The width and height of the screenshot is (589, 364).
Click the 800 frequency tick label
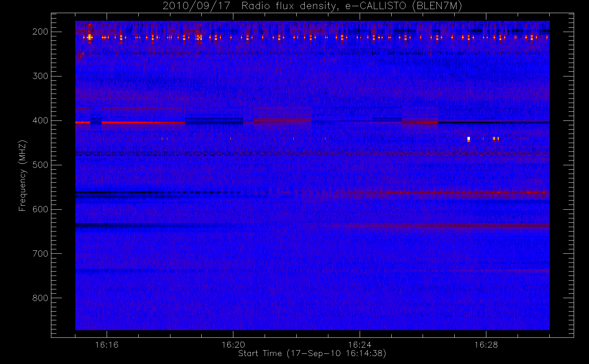[40, 298]
